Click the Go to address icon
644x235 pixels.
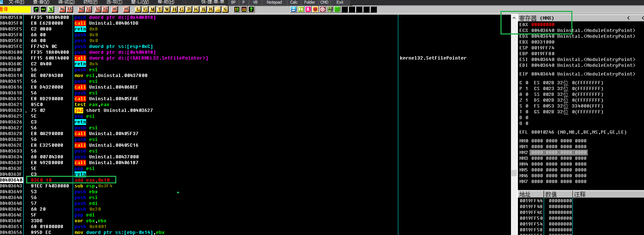pos(126,9)
